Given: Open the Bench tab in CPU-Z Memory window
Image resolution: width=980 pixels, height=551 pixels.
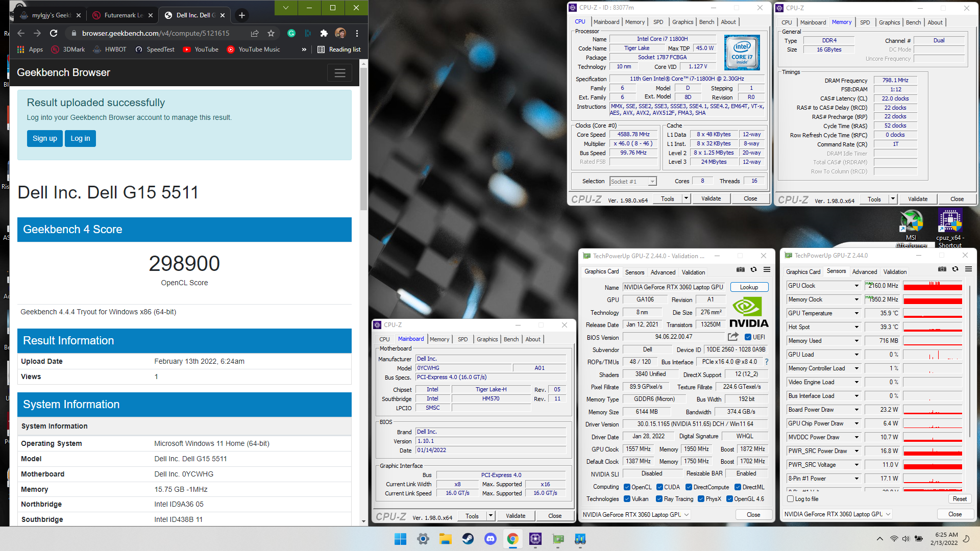Looking at the screenshot, I should (913, 22).
